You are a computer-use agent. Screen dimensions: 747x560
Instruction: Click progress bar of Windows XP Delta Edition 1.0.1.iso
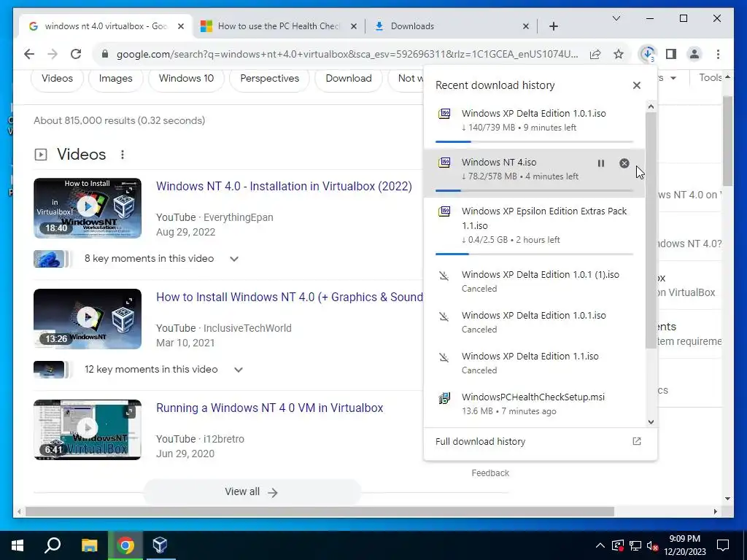534,141
